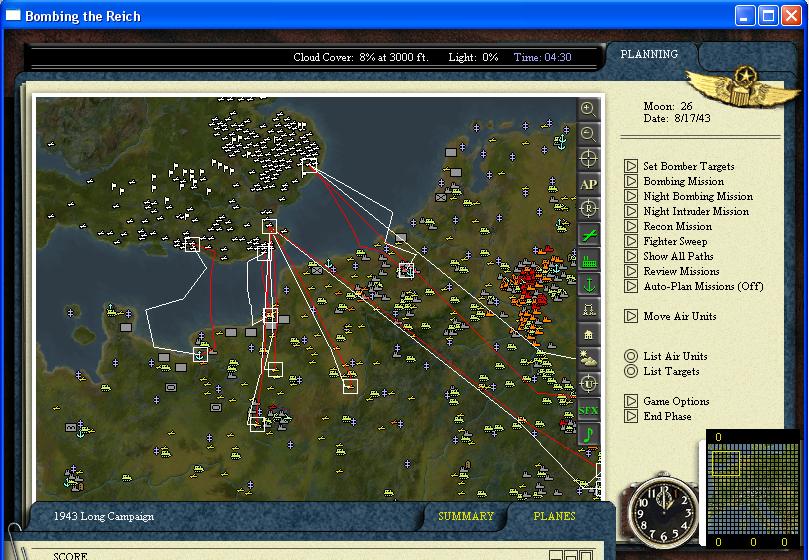This screenshot has width=809, height=560.
Task: Open the PLANES tab
Action: click(554, 516)
